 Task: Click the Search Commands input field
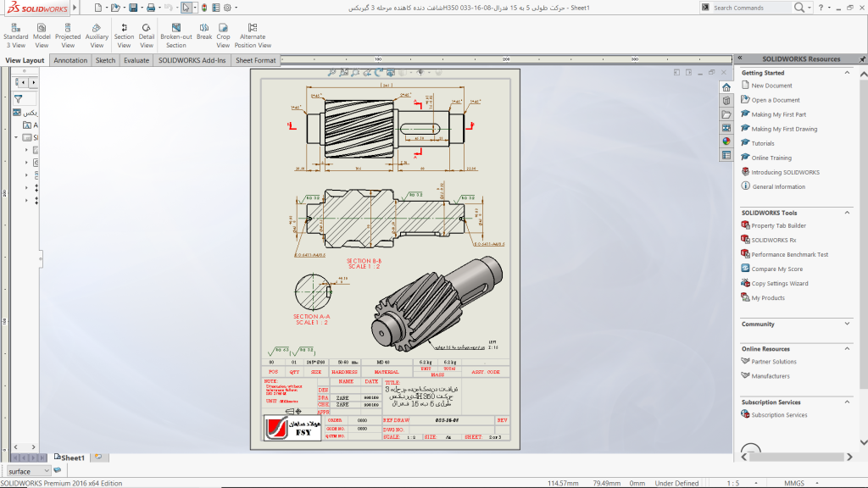[x=751, y=8]
